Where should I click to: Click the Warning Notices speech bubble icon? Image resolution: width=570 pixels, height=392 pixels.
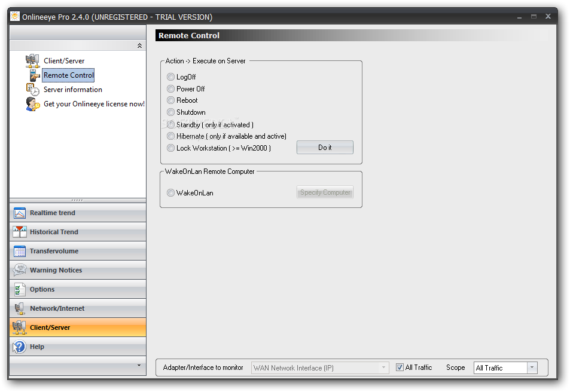pyautogui.click(x=20, y=270)
